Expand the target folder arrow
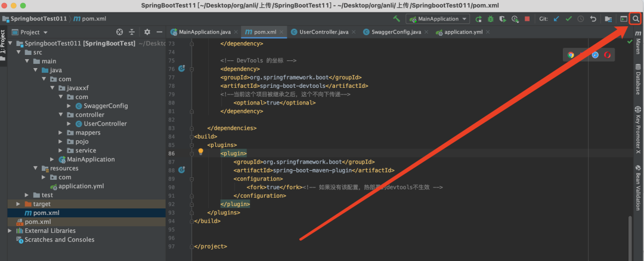644x261 pixels. (x=18, y=204)
